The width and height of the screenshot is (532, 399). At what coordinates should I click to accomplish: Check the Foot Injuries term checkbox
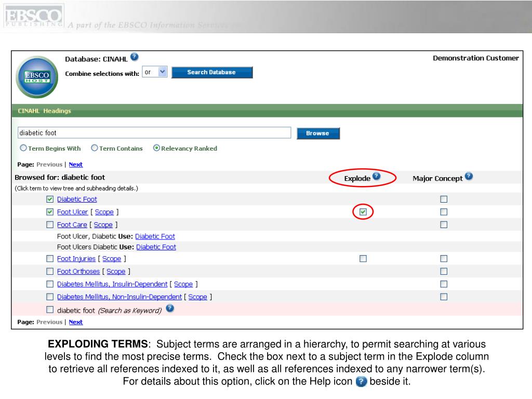coord(50,259)
